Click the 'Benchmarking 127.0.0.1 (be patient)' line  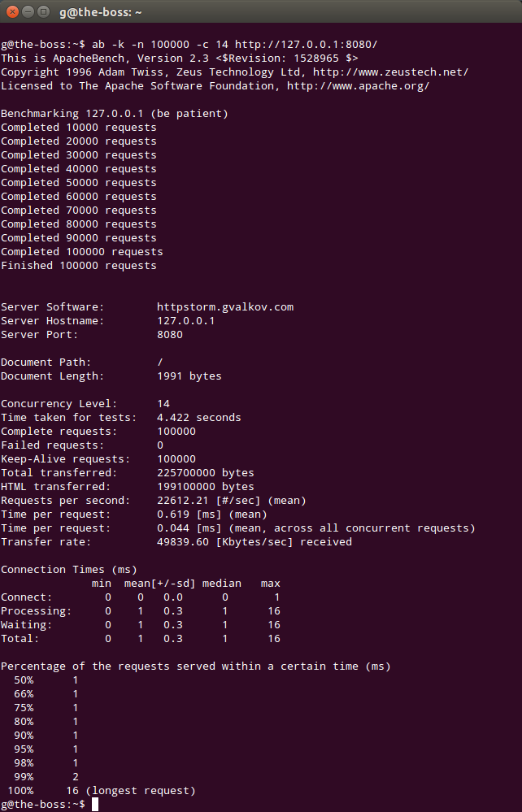(114, 114)
